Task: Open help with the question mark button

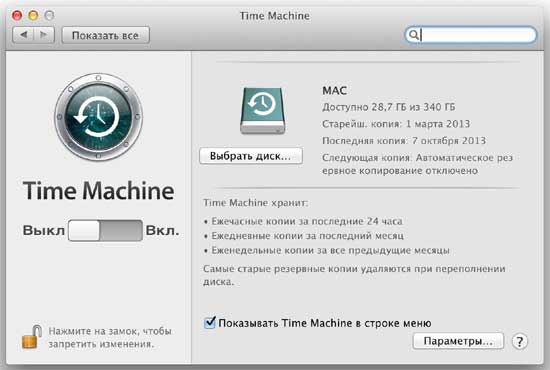Action: 519,341
